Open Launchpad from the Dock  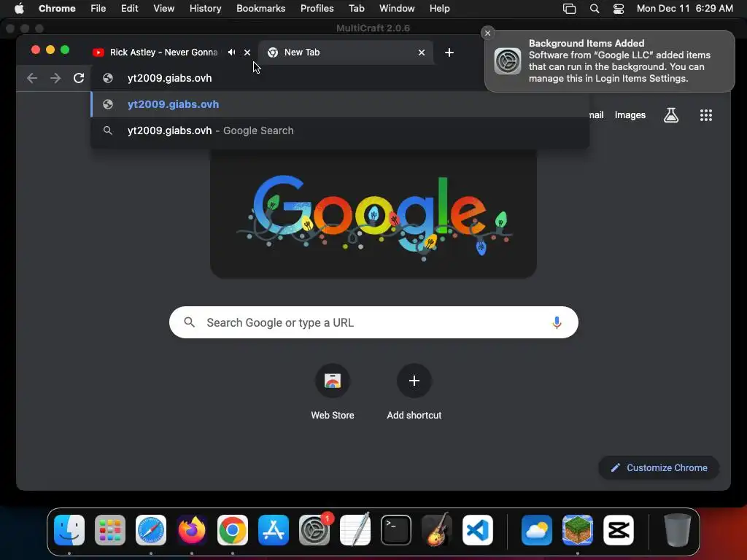coord(110,530)
